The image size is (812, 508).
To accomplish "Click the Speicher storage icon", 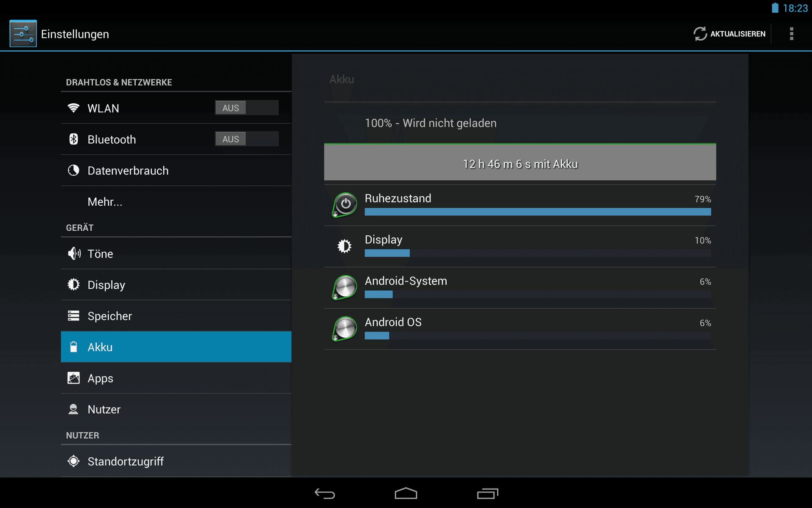I will [x=74, y=316].
